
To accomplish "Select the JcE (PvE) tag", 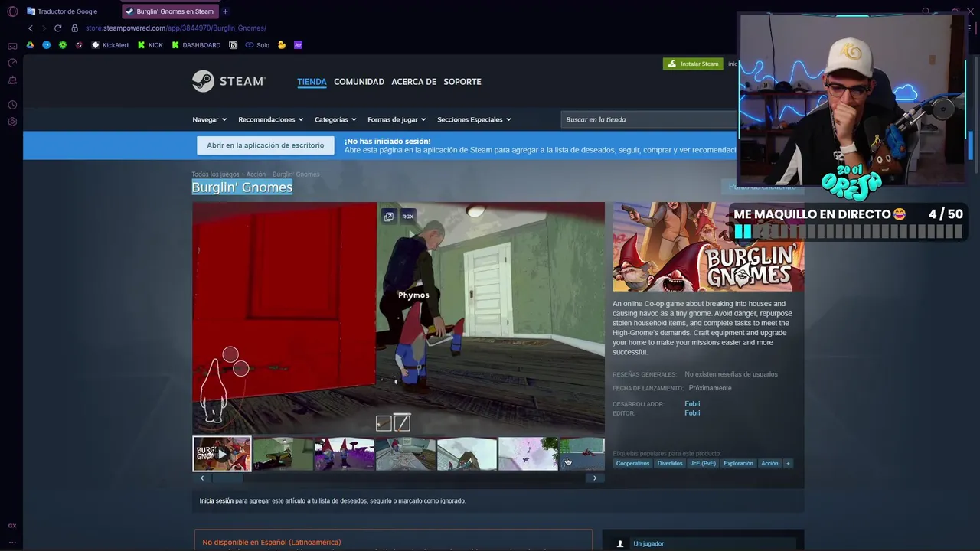I will pyautogui.click(x=703, y=463).
